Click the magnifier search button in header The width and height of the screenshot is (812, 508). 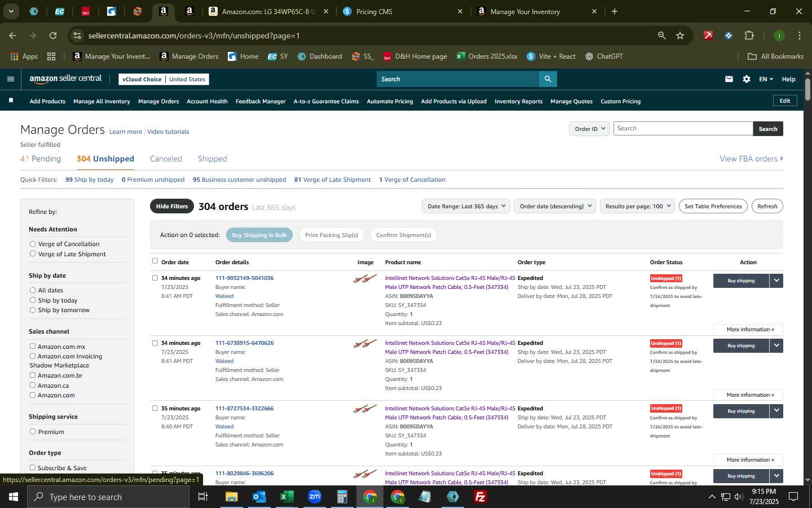tap(548, 79)
